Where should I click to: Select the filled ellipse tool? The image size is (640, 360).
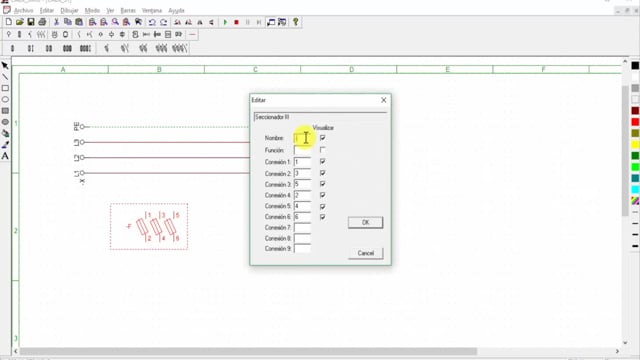[x=5, y=122]
